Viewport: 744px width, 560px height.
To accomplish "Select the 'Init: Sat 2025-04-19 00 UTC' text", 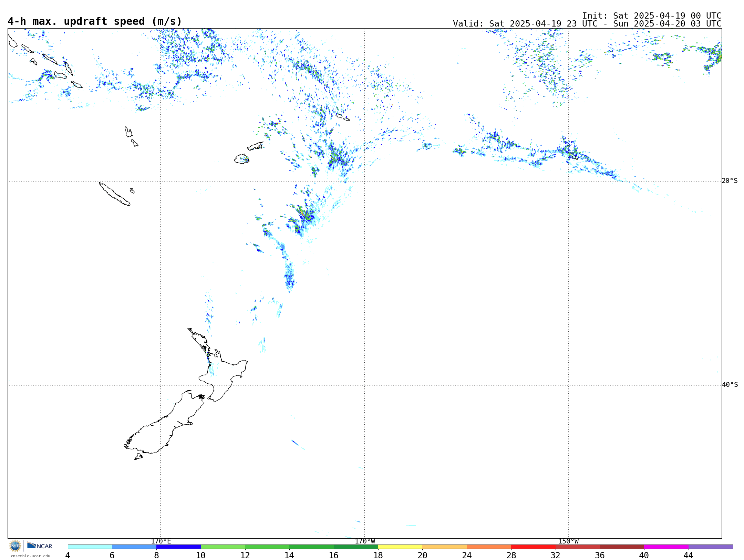I will tap(652, 16).
